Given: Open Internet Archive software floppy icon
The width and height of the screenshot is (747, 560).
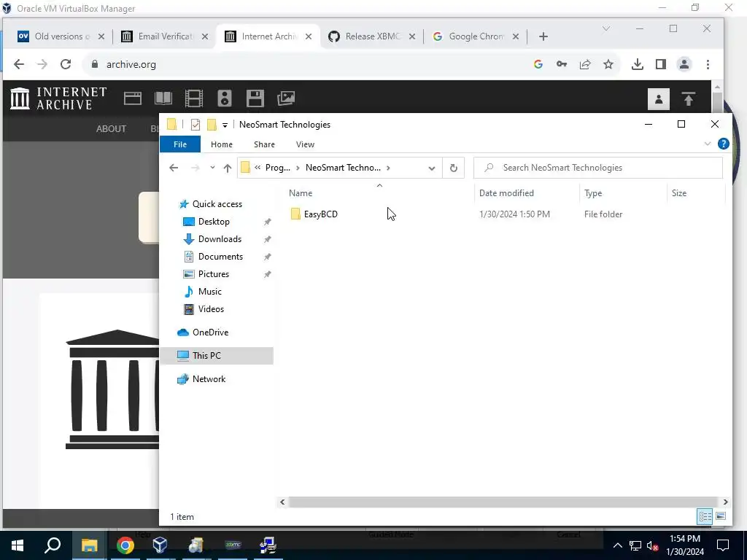Looking at the screenshot, I should (x=255, y=98).
